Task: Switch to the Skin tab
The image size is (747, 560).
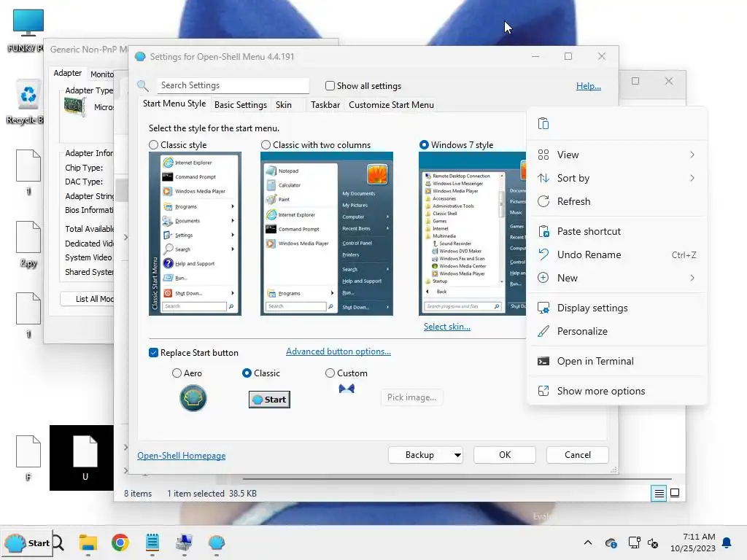Action: (284, 105)
